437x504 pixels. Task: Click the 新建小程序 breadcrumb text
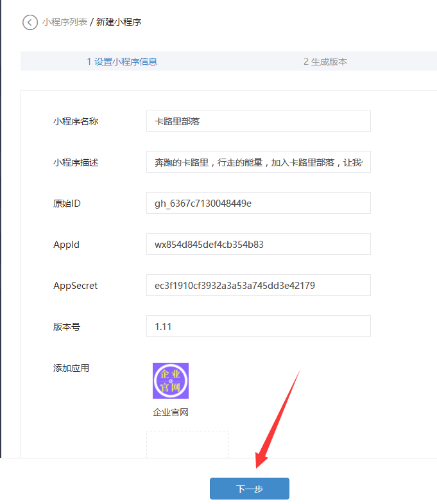coord(119,22)
